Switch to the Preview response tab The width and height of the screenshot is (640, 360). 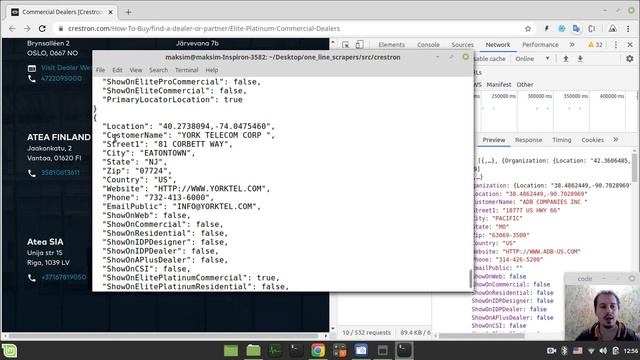pos(494,140)
